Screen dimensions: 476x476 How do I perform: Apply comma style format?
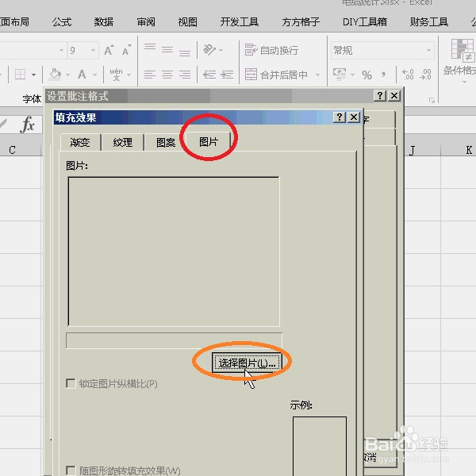click(x=384, y=75)
